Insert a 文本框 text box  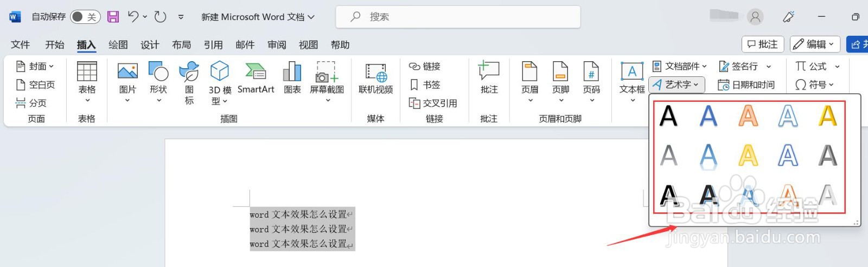point(632,82)
